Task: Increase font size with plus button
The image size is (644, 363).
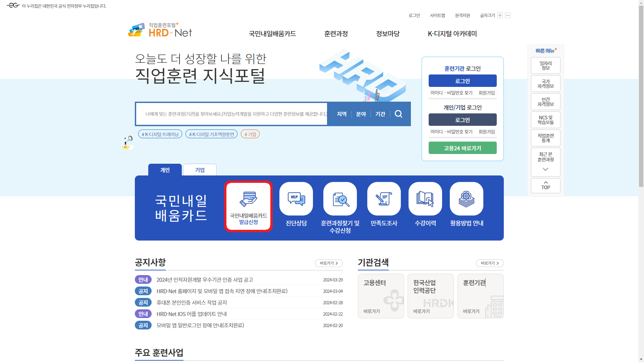Action: coord(500,15)
